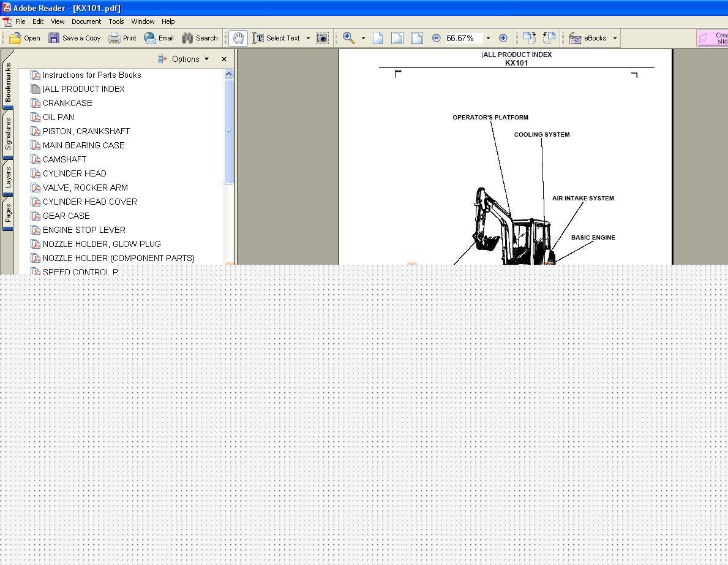The width and height of the screenshot is (728, 565).
Task: Open the View menu
Action: [x=58, y=21]
